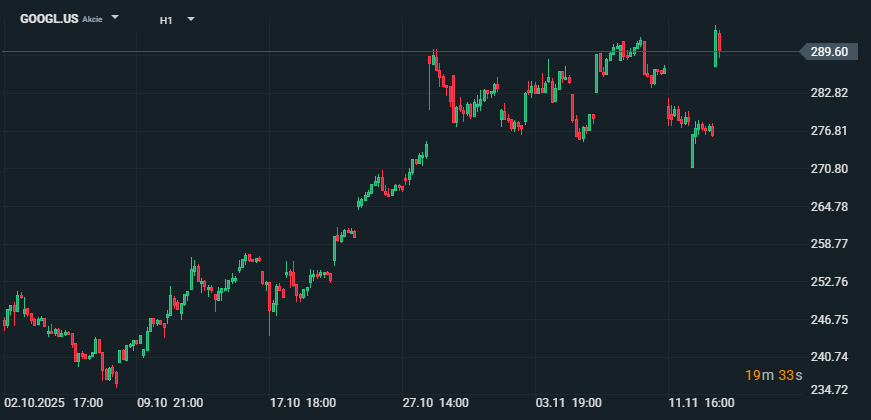871x420 pixels.
Task: Select the 02.10.2025 17:00 time marker
Action: (54, 403)
